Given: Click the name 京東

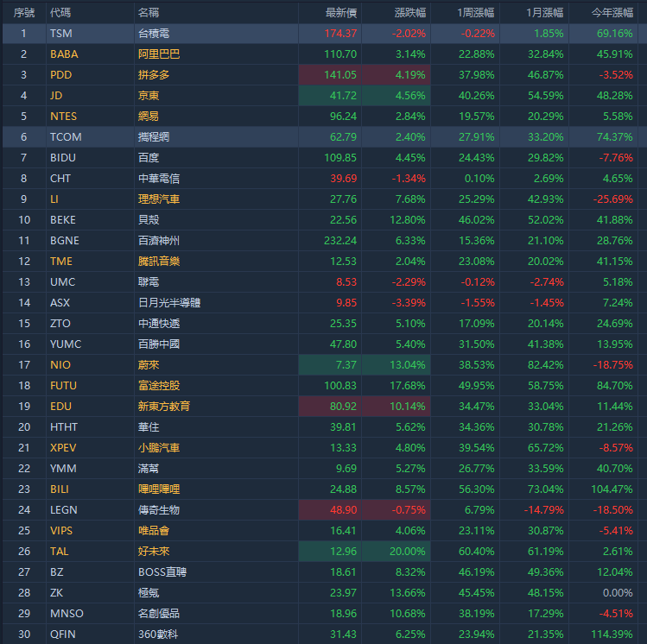Looking at the screenshot, I should coord(149,96).
